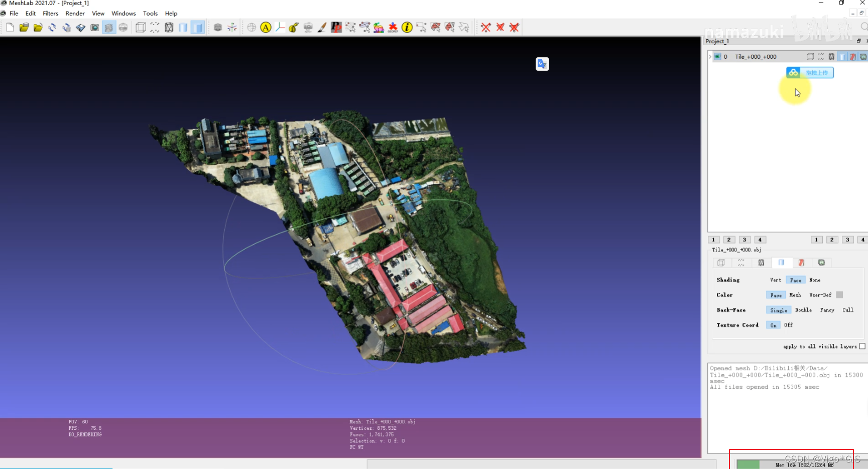Click the Export Mesh disk icon
This screenshot has height=469, width=868.
80,28
